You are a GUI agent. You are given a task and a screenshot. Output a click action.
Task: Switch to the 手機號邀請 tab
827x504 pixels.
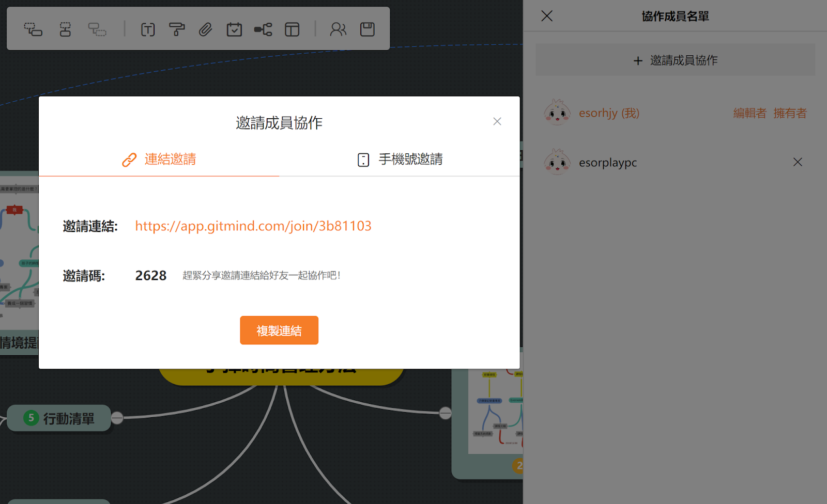coord(400,159)
